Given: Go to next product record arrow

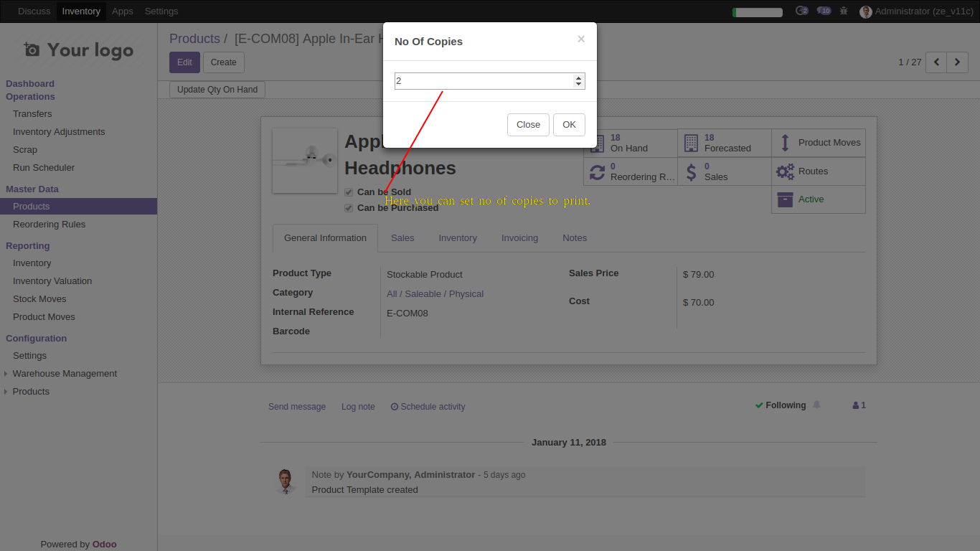Looking at the screenshot, I should pyautogui.click(x=958, y=62).
